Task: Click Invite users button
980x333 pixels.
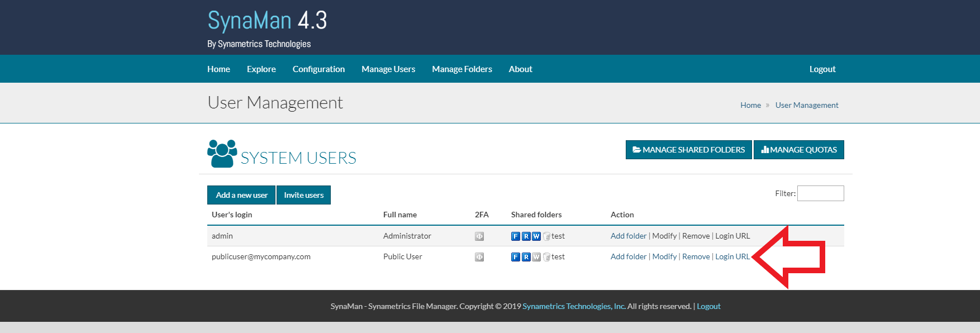Action: (303, 195)
